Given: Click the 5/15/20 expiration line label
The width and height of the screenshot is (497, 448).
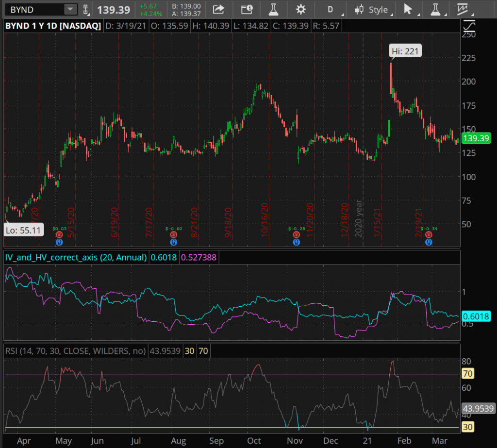Looking at the screenshot, I should coord(71,222).
